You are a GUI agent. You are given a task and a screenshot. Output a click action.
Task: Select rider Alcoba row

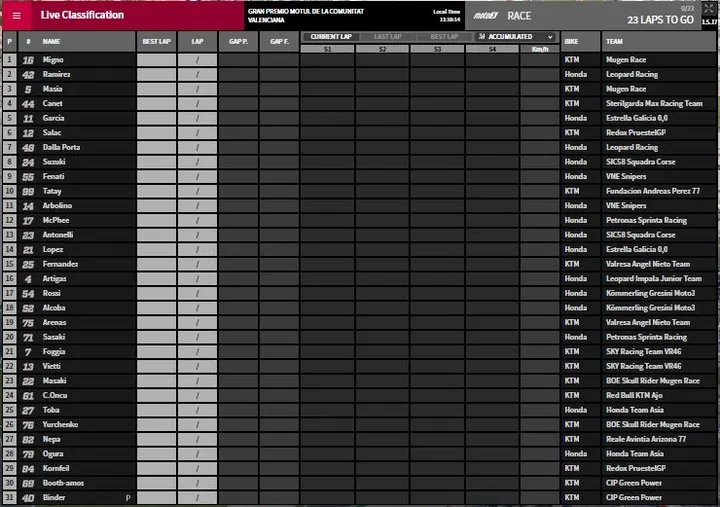click(360, 308)
